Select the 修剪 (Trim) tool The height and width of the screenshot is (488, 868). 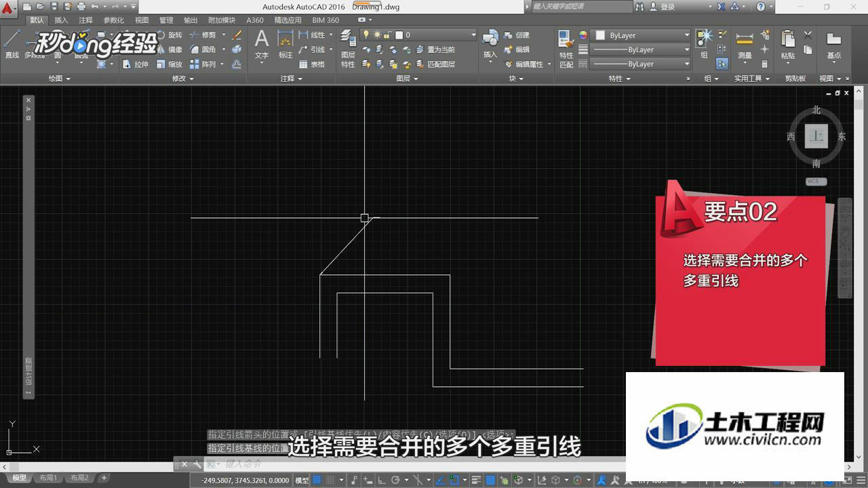coord(203,35)
